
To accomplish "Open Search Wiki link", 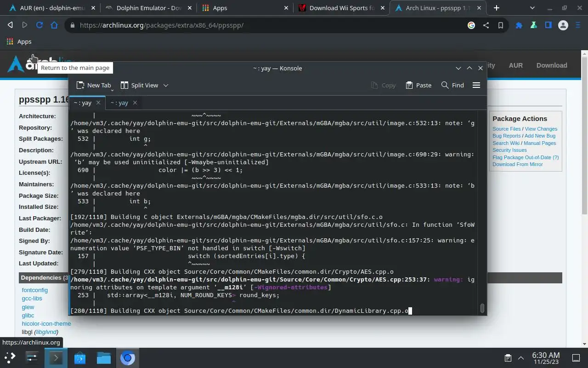I will pyautogui.click(x=506, y=143).
